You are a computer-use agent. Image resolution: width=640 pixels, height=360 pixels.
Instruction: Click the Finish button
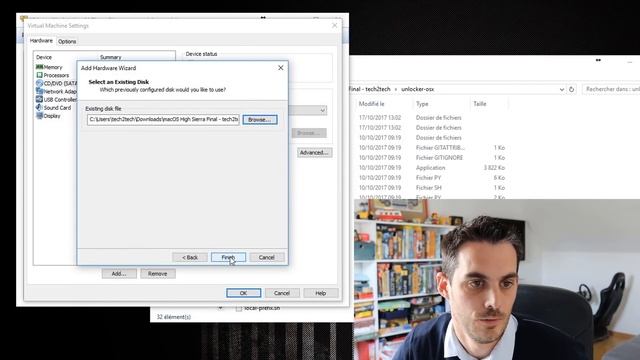tap(228, 257)
